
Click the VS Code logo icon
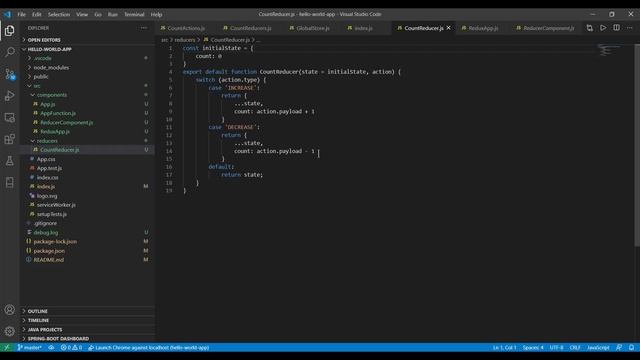(x=8, y=14)
